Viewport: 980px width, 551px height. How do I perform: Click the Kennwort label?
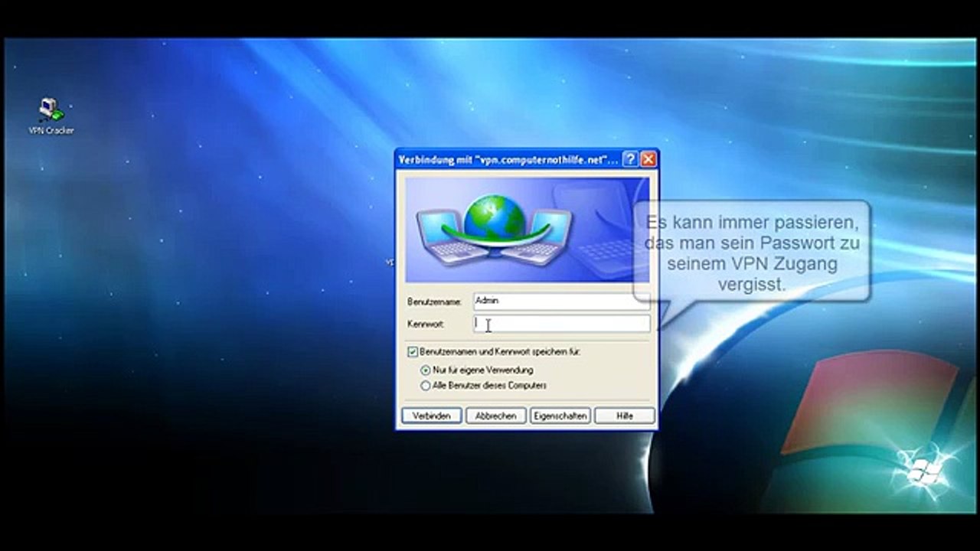(426, 324)
